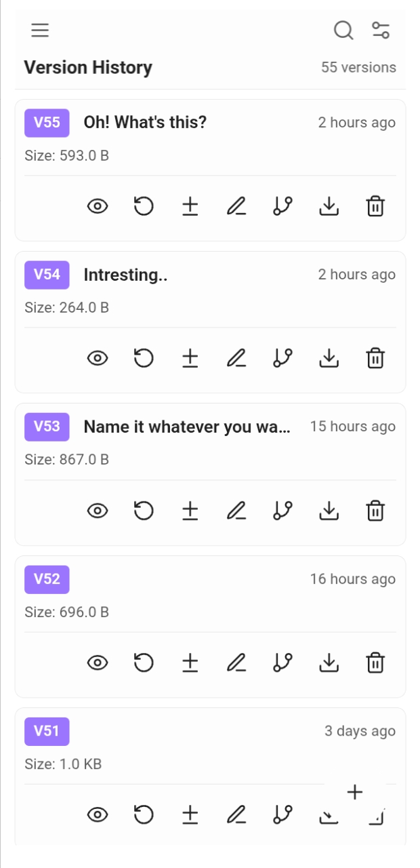Screen dimensions: 420x868
Task: Edit version V51
Action: tap(236, 814)
